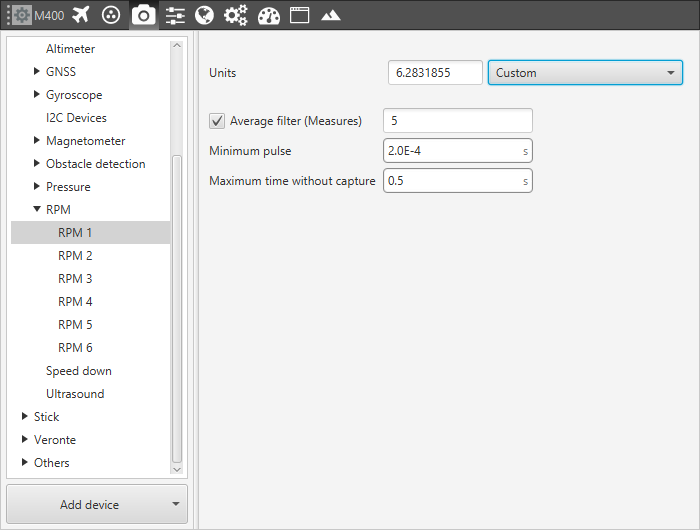Select Altimeter in the tree
The width and height of the screenshot is (700, 530).
[71, 49]
